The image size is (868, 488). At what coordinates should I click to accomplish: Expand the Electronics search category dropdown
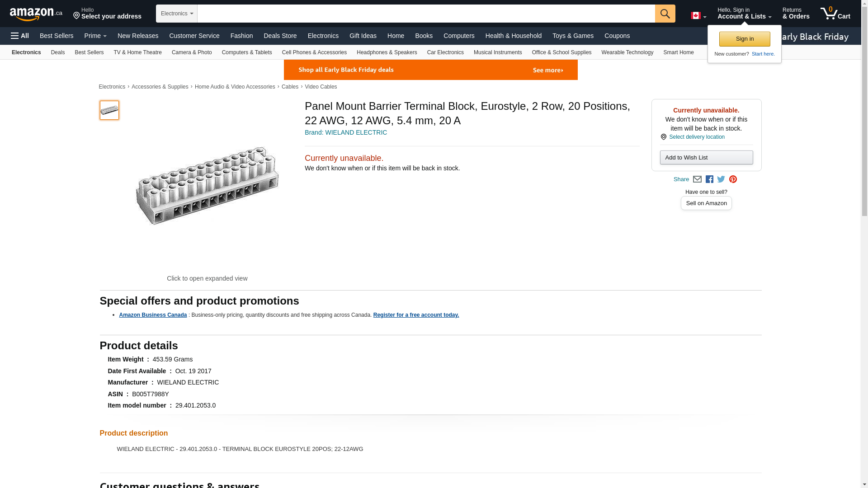pos(176,14)
